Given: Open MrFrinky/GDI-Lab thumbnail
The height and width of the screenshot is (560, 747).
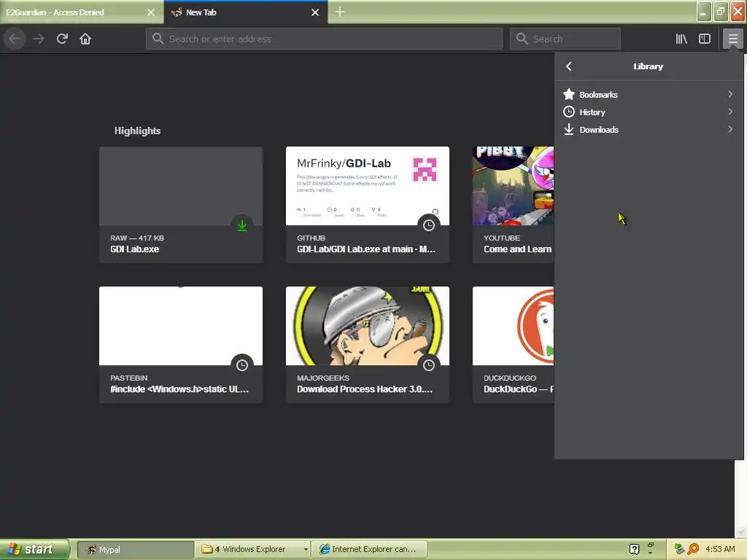Looking at the screenshot, I should pos(368,186).
